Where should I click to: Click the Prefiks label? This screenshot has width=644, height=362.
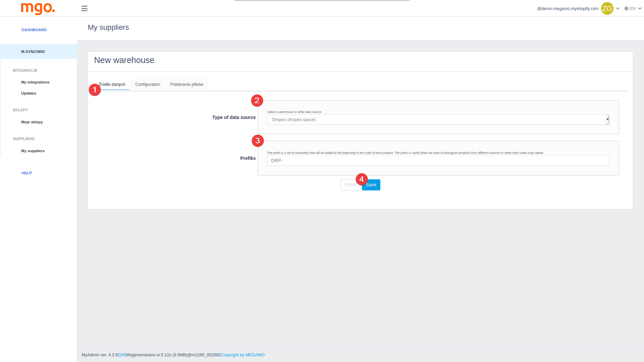point(248,158)
